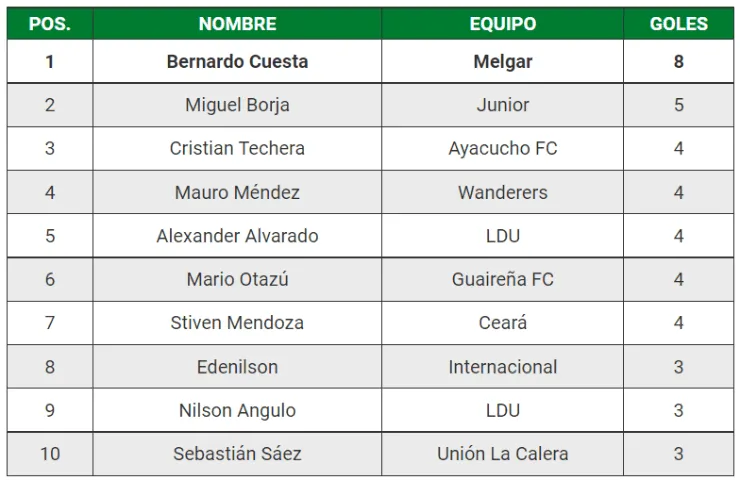Click the Wanderers team cell
Viewport: 740px width, 480px height.
[502, 192]
